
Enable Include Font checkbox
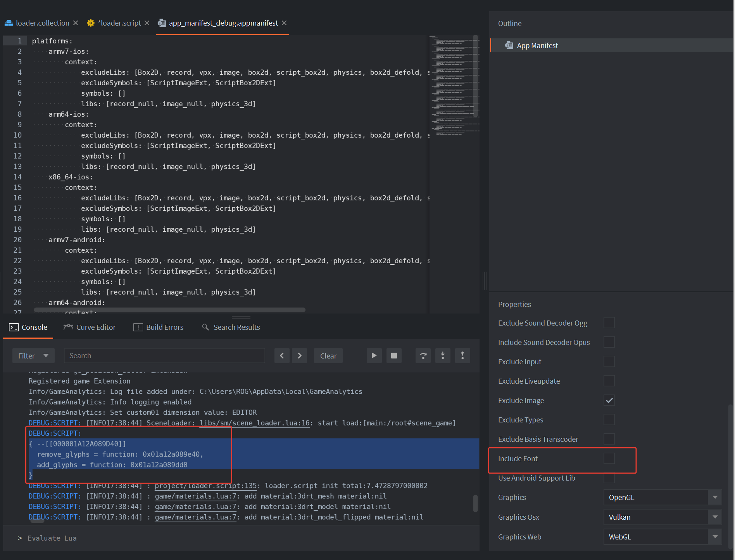(x=609, y=458)
